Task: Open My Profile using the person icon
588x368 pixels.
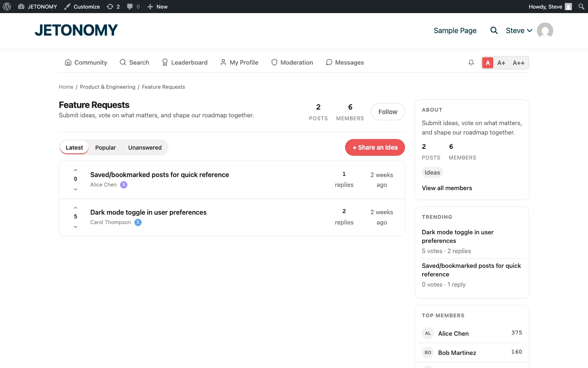Action: (x=223, y=62)
